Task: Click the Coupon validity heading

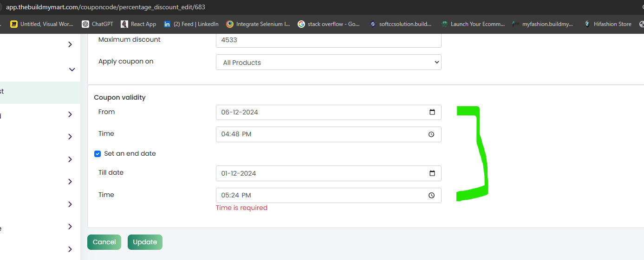Action: (x=120, y=97)
